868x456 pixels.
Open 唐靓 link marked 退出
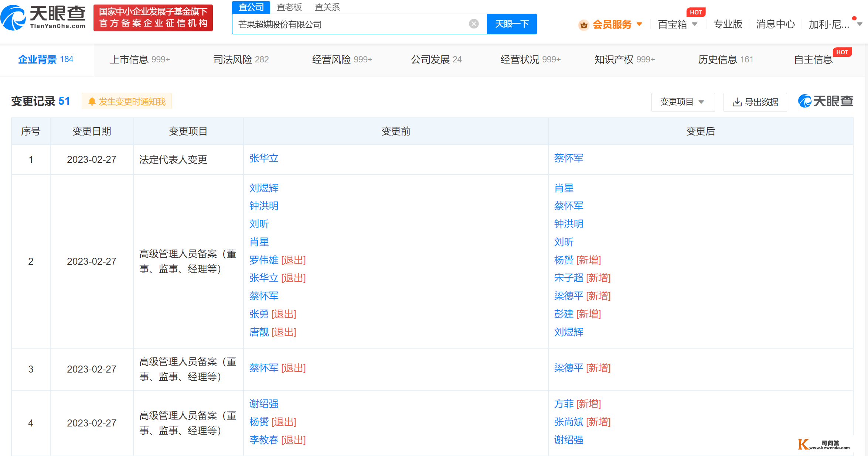259,332
